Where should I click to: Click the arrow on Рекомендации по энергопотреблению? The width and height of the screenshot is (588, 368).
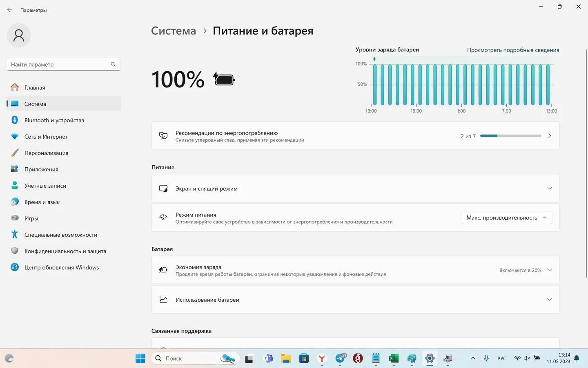point(550,136)
